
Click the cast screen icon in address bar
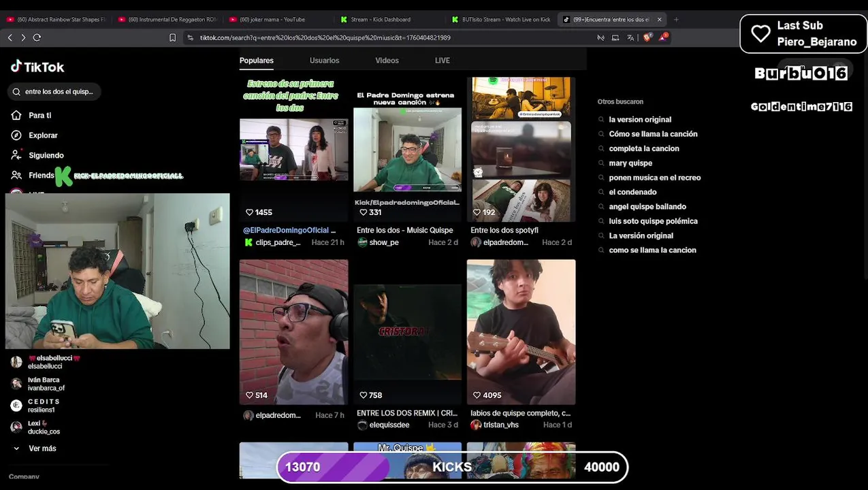[x=615, y=38]
